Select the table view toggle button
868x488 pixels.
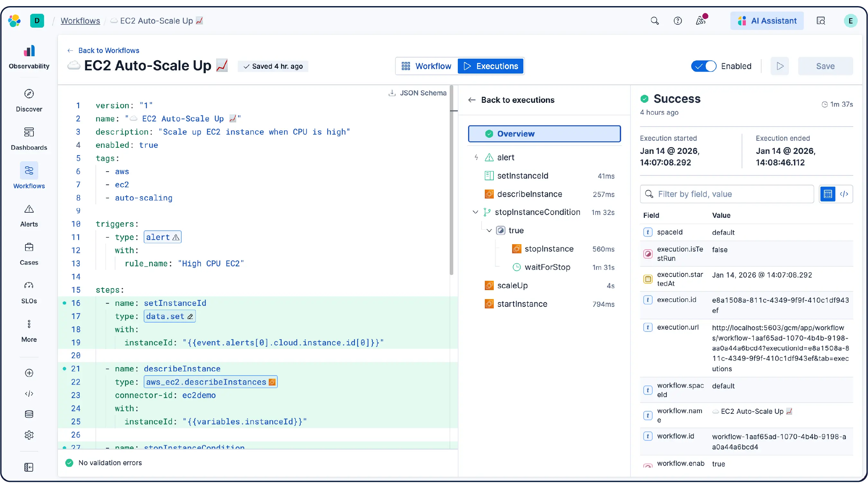827,194
